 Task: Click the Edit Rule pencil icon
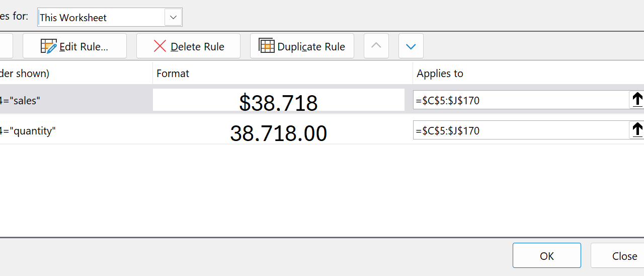coord(49,46)
